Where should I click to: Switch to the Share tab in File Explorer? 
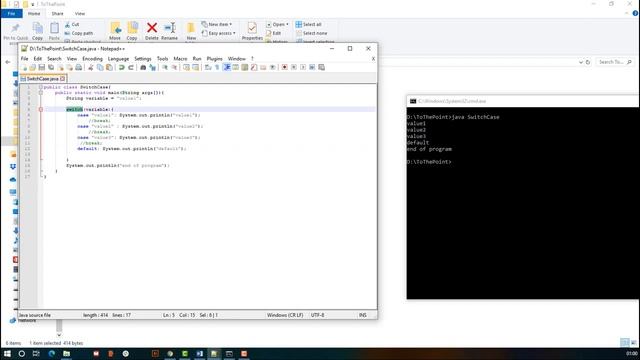(58, 13)
